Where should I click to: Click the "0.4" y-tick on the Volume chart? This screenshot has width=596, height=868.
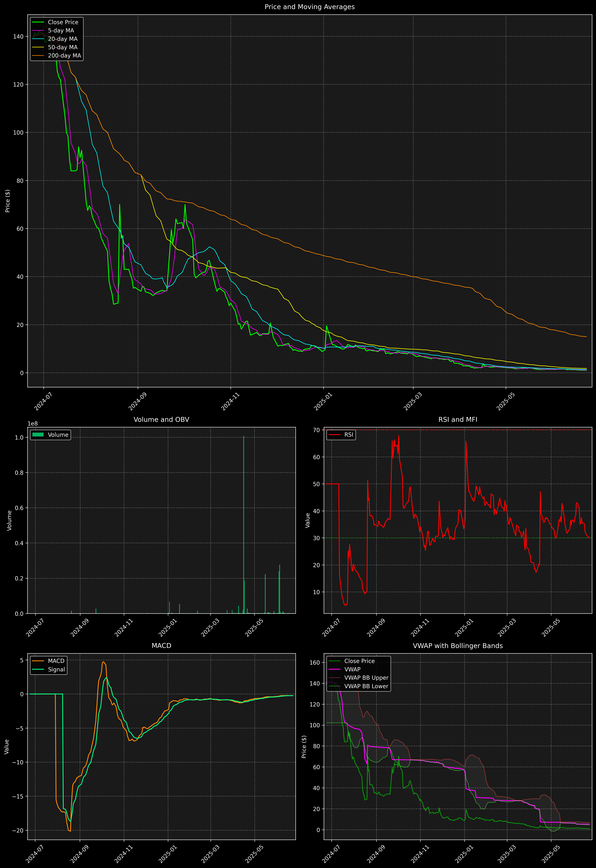tap(19, 543)
